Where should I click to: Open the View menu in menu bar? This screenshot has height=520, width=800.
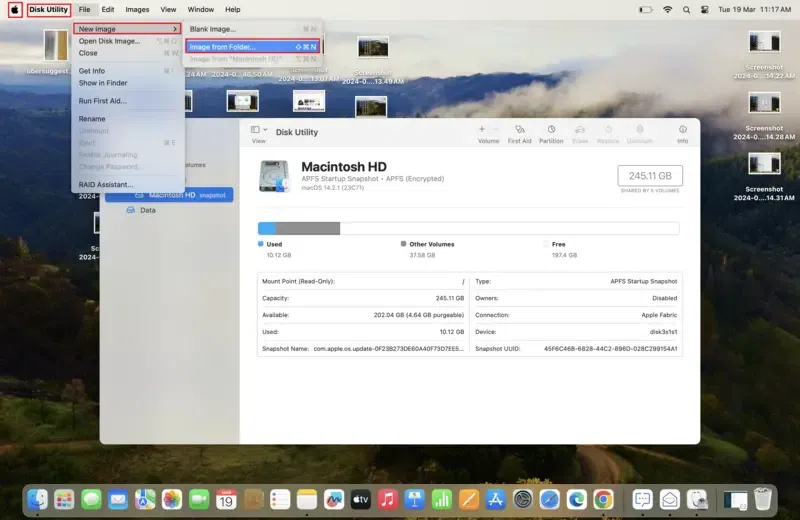point(168,10)
